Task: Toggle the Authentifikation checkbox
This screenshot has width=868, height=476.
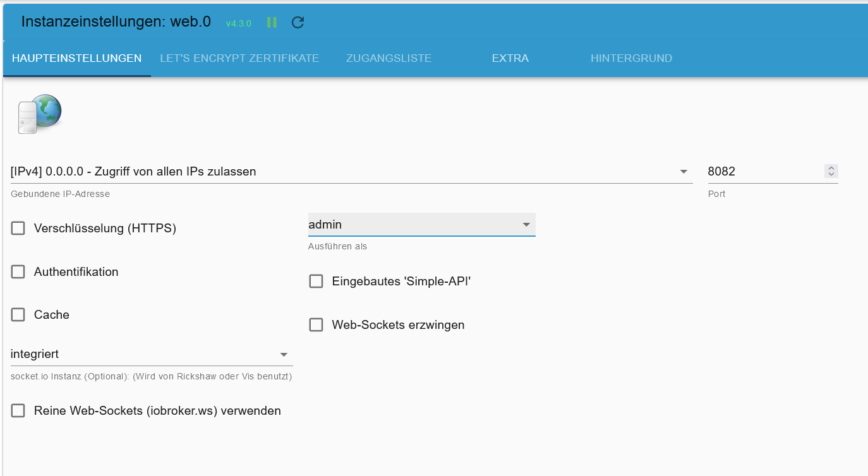Action: (x=18, y=272)
